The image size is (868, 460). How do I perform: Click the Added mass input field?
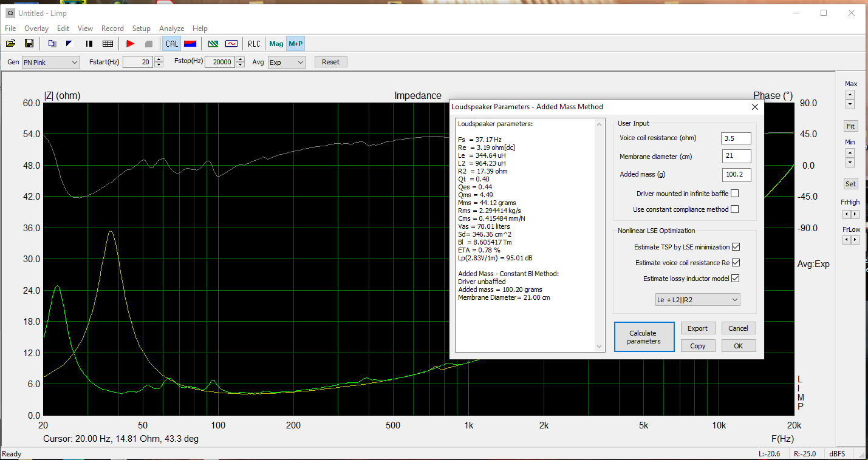pyautogui.click(x=736, y=175)
